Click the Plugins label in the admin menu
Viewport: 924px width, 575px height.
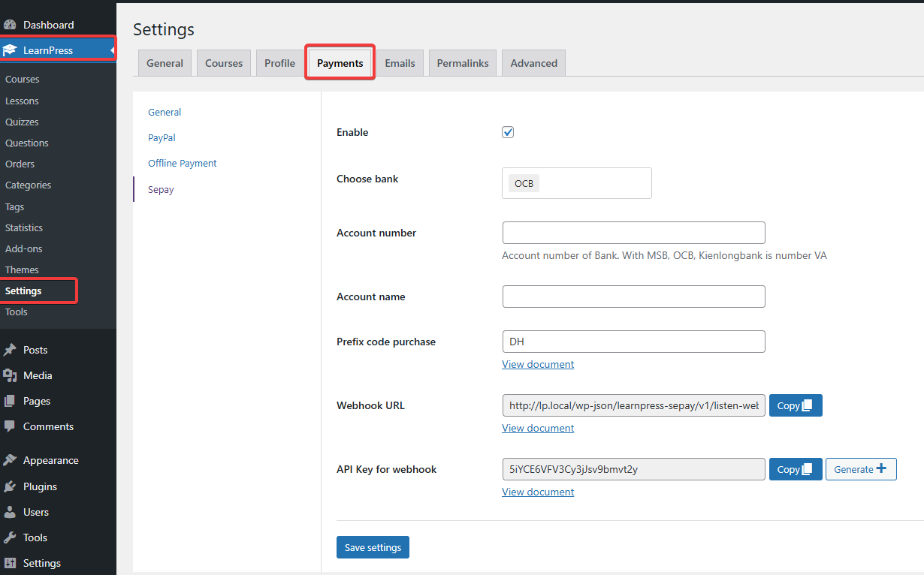tap(40, 486)
